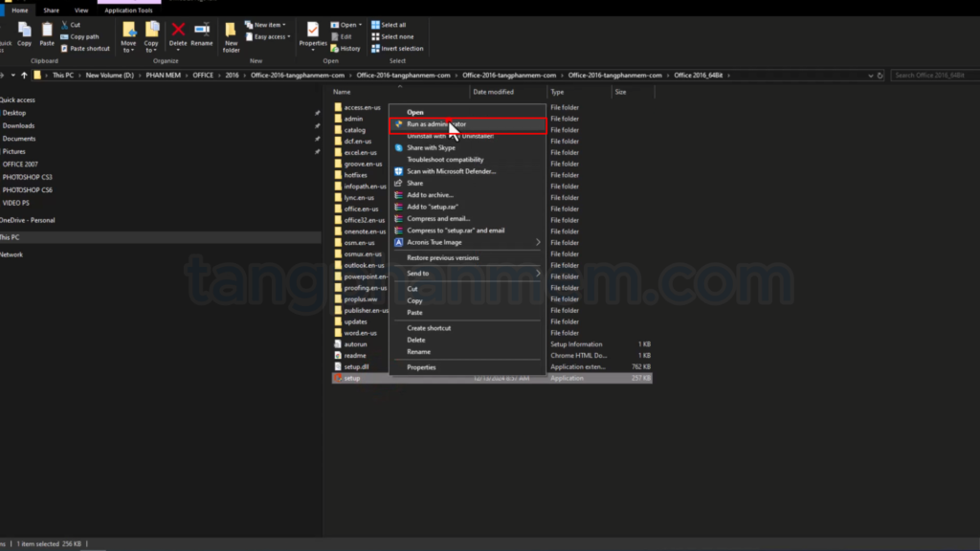The image size is (980, 551).
Task: Click the Search Office 2016_64Bit field
Action: coord(934,75)
